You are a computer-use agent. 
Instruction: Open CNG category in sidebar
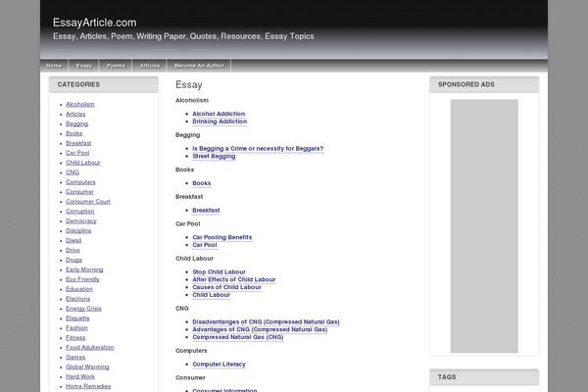(73, 172)
